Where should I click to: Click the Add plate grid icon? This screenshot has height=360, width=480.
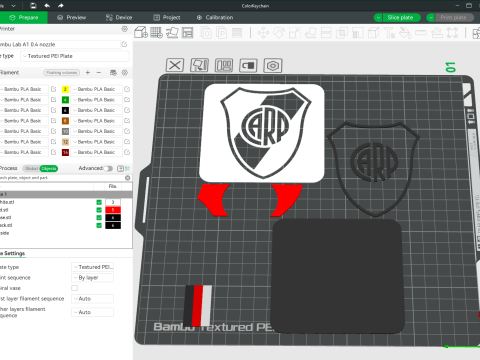coord(156,33)
